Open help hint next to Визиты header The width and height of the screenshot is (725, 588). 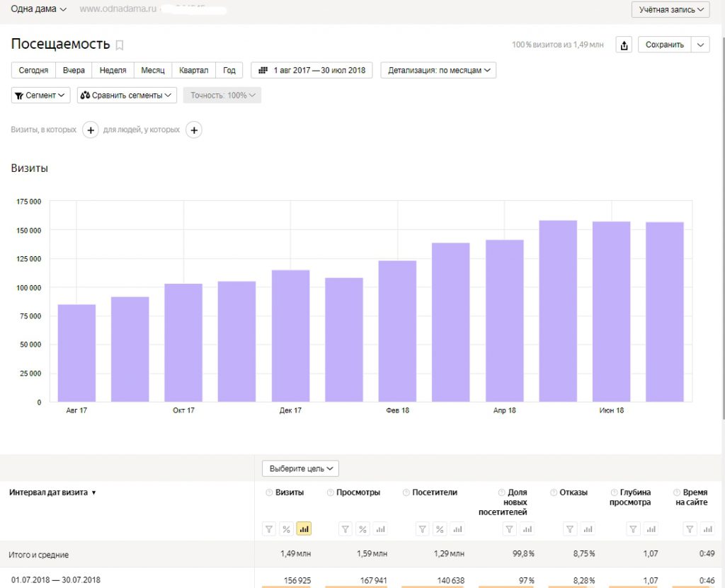[269, 492]
